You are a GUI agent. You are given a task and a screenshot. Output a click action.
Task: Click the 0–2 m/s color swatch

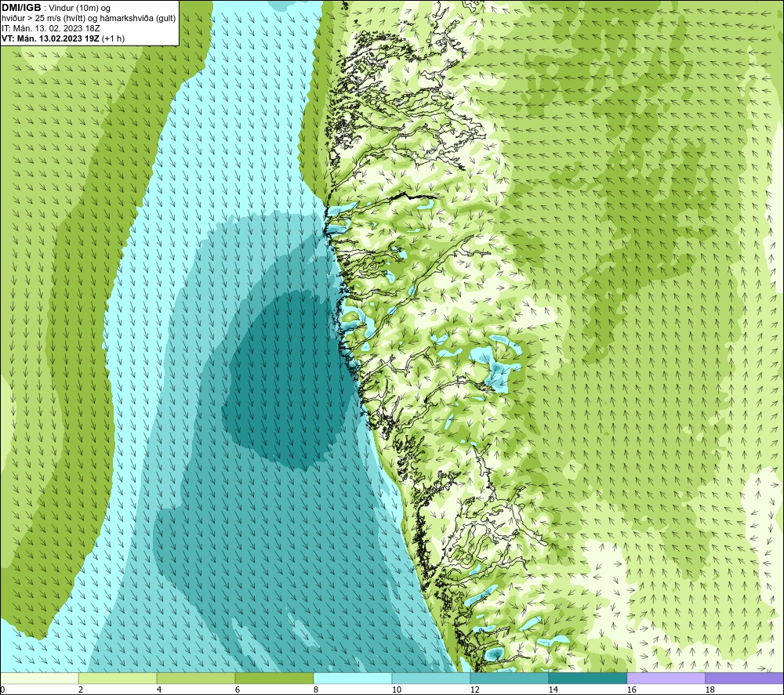point(39,678)
